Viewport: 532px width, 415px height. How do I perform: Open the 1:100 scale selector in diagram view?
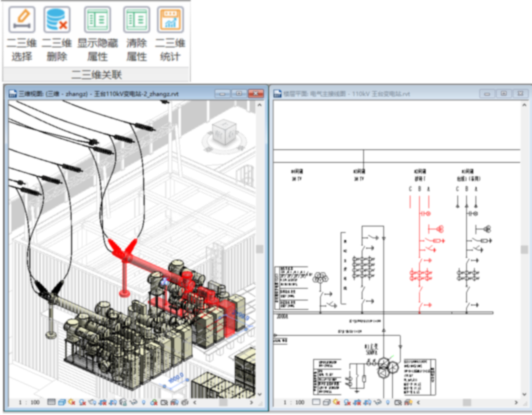pos(294,402)
